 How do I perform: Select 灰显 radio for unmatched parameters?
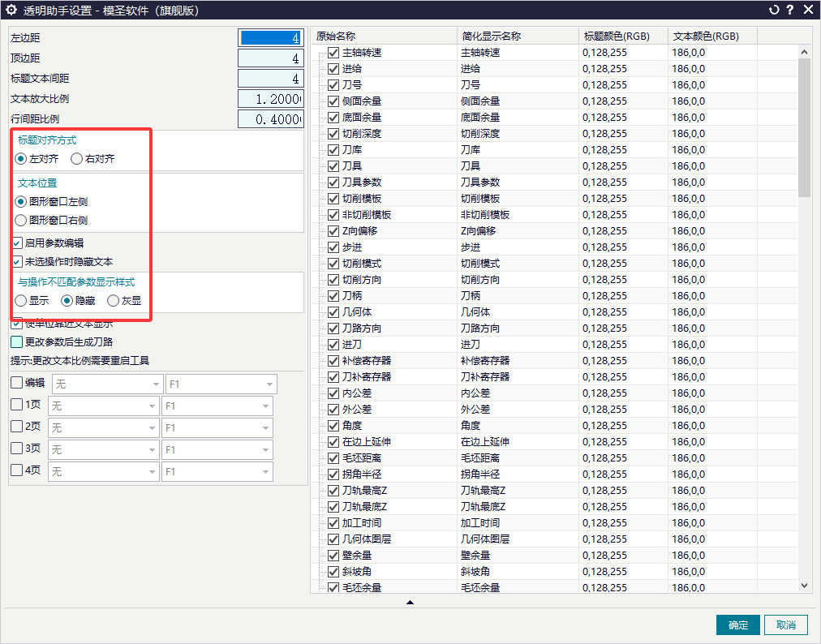coord(113,301)
